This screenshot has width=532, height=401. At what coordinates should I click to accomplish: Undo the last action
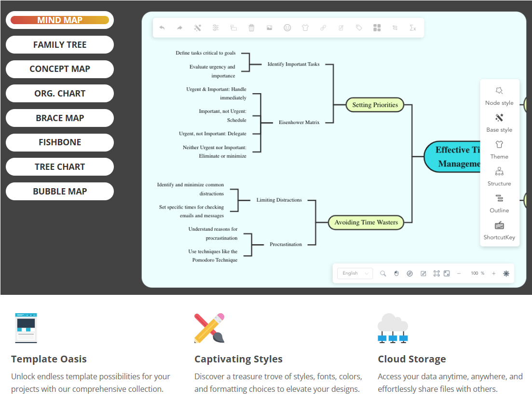click(162, 28)
